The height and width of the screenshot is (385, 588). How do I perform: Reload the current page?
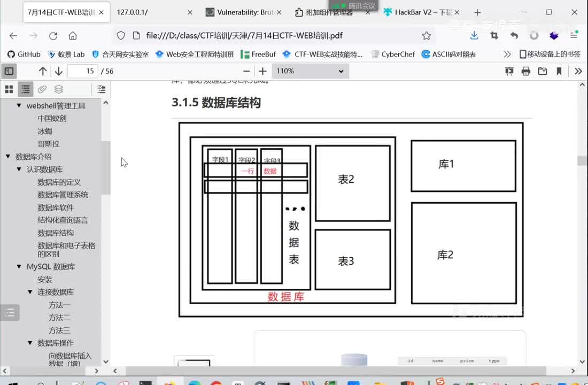coord(53,36)
